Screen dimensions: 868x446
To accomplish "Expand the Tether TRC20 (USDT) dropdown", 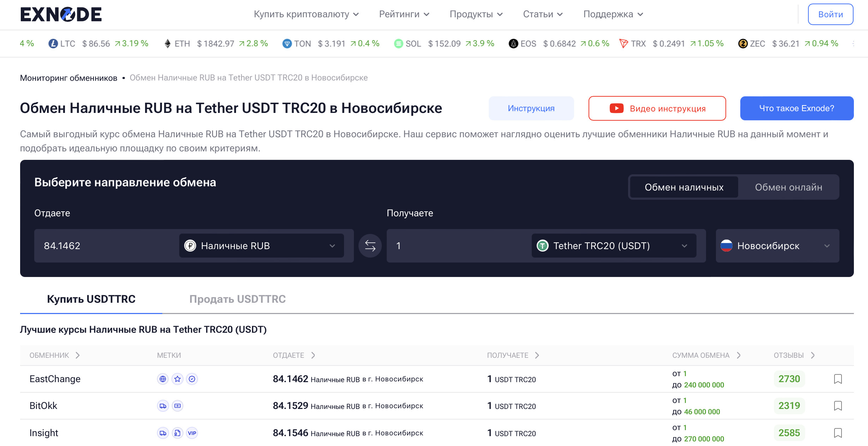I will pos(613,246).
